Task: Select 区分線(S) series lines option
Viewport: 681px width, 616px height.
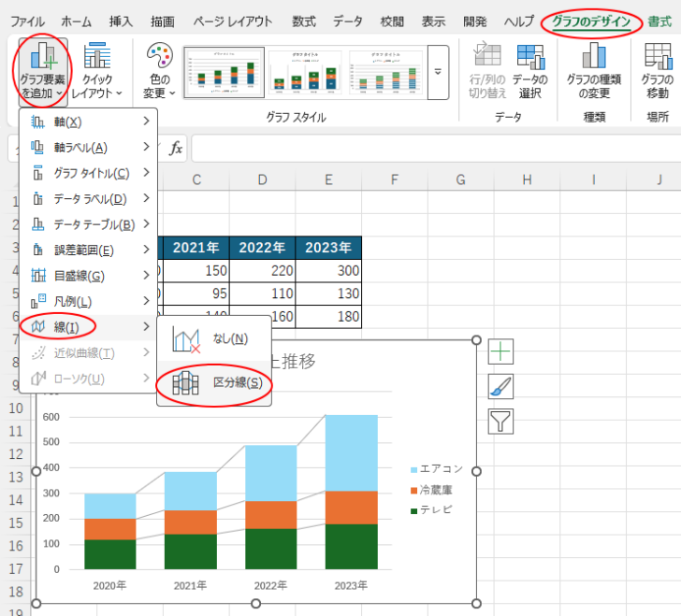Action: pyautogui.click(x=214, y=383)
